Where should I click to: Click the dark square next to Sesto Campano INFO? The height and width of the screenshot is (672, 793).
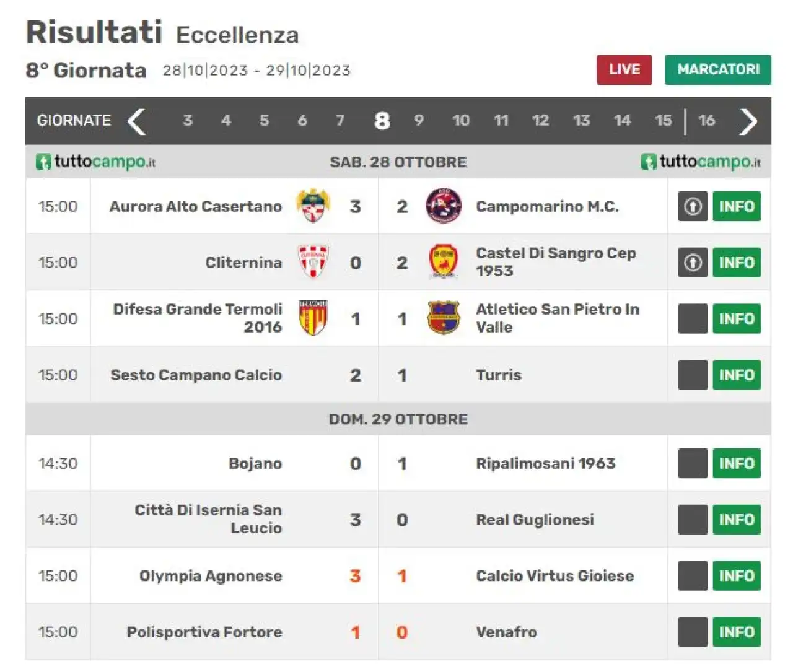693,375
